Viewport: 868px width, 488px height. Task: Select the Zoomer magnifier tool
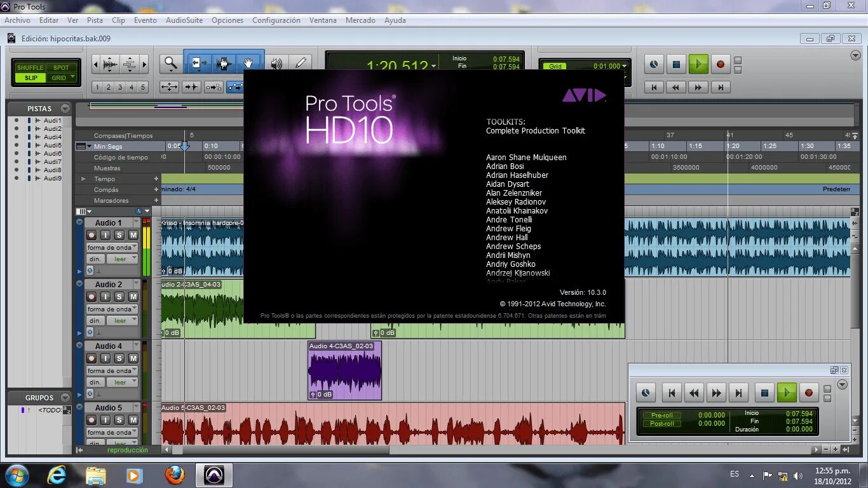(x=170, y=63)
